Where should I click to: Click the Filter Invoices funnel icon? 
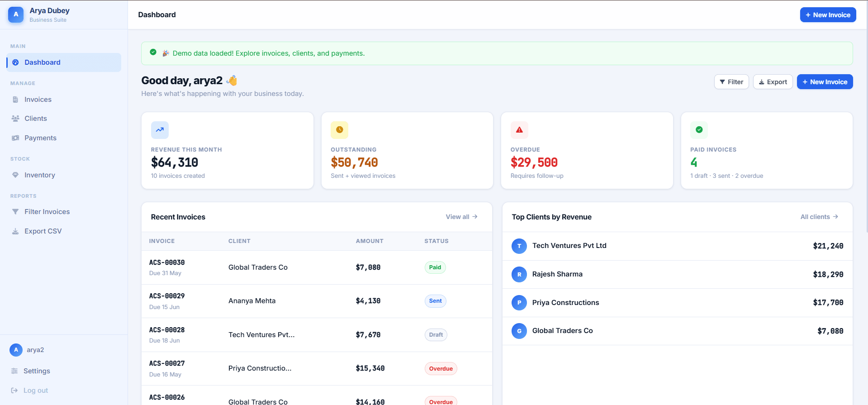tap(15, 212)
